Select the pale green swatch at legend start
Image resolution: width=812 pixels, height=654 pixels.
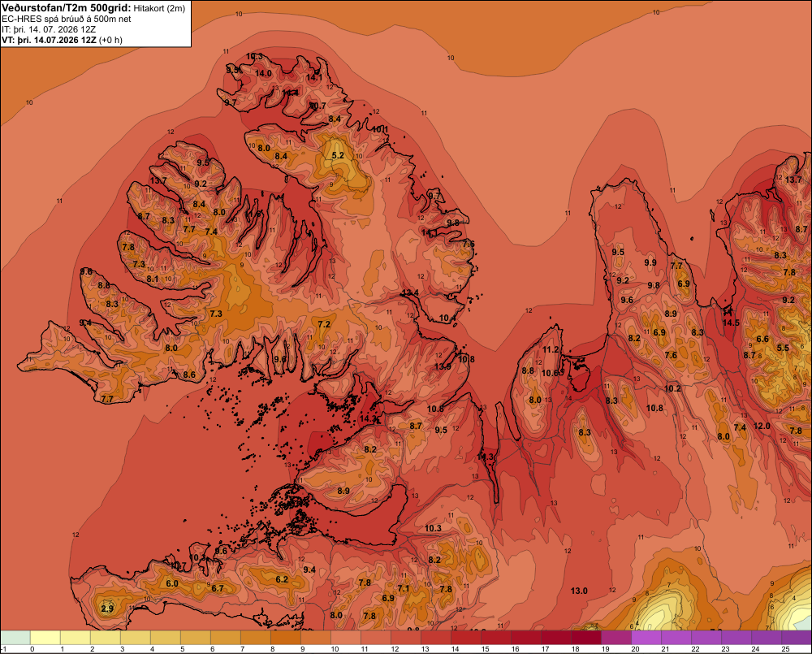coord(15,637)
